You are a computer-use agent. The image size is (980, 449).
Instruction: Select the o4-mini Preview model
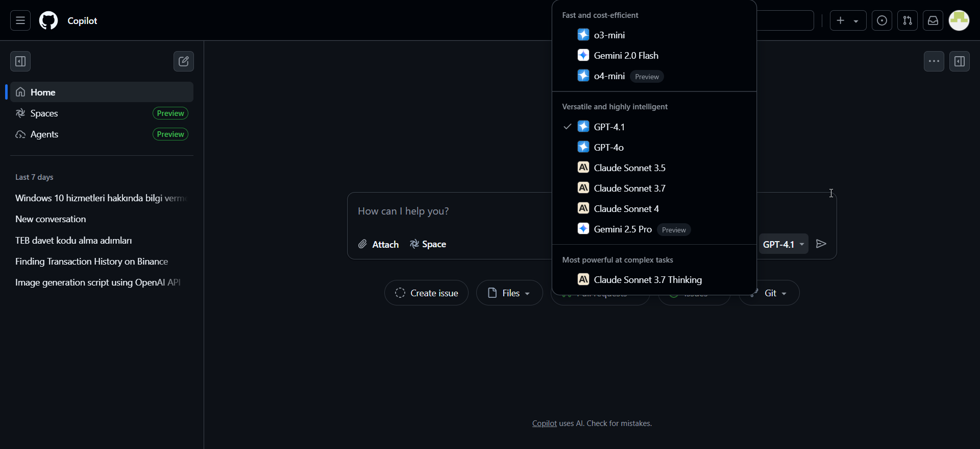coord(654,76)
